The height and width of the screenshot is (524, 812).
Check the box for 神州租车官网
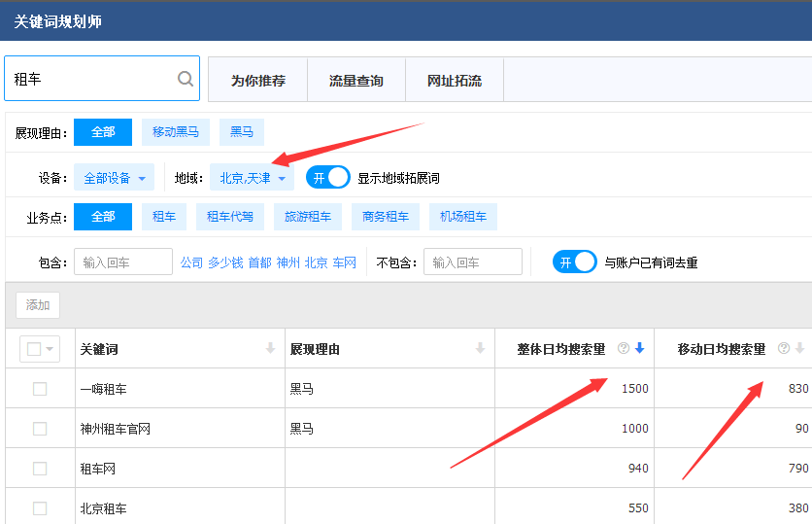(40, 429)
